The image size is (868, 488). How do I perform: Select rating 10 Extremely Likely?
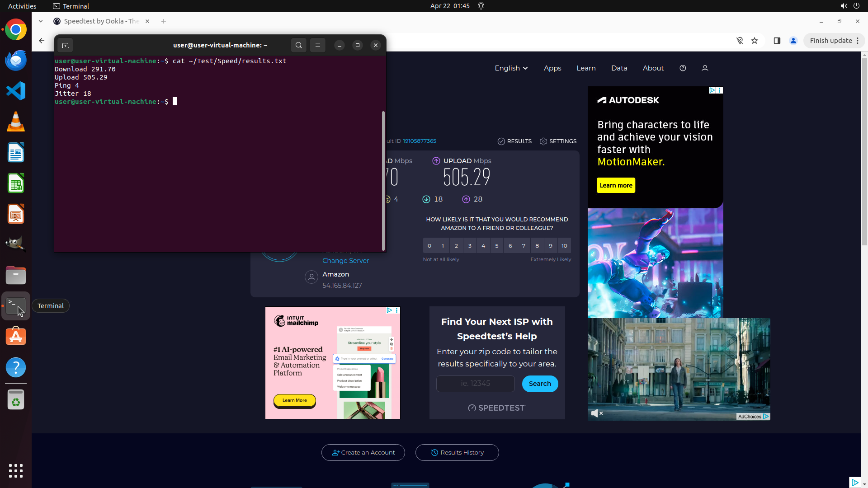pyautogui.click(x=564, y=246)
